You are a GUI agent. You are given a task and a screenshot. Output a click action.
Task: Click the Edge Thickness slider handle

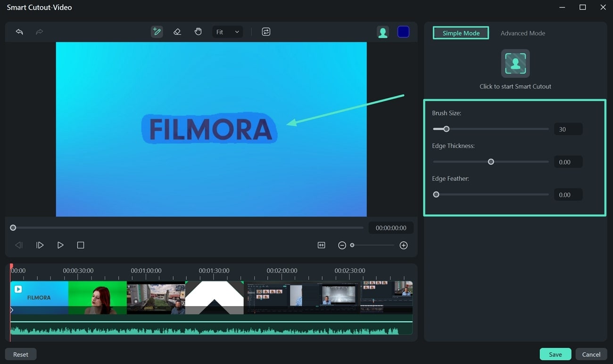click(x=491, y=162)
